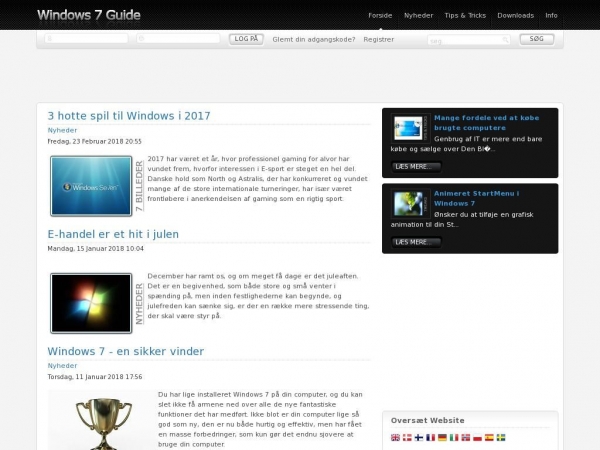The height and width of the screenshot is (450, 600).
Task: Click date Torsdag, 11 Januar 2018 17:56
Action: pyautogui.click(x=95, y=377)
